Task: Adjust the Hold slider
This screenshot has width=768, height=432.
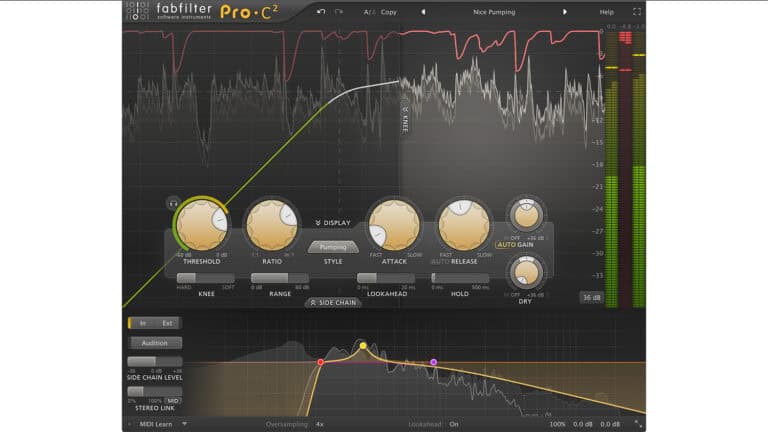Action: pos(459,278)
